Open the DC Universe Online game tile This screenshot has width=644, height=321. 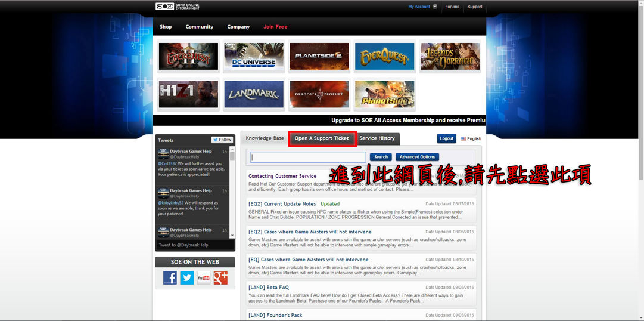coord(254,57)
